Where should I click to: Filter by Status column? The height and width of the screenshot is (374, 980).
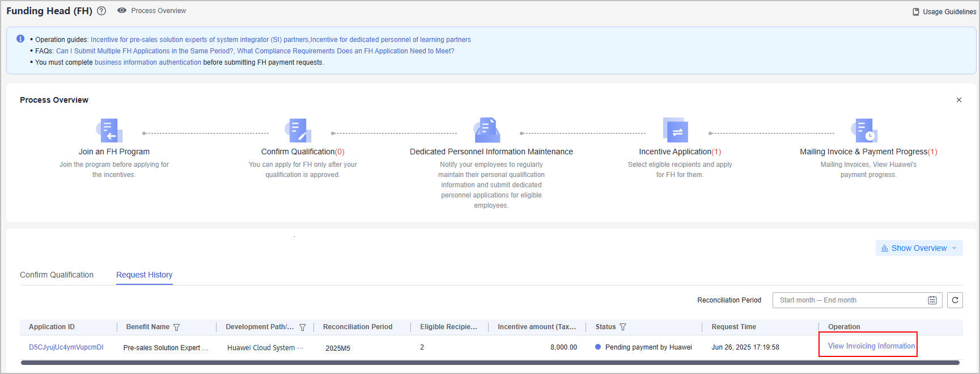(x=623, y=327)
